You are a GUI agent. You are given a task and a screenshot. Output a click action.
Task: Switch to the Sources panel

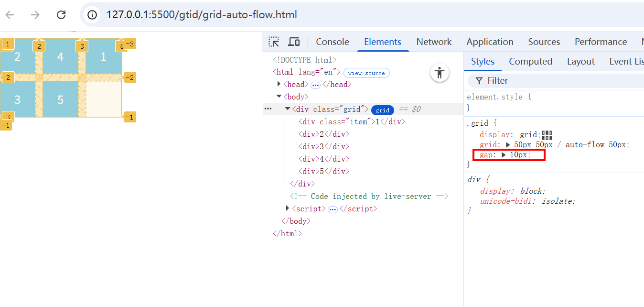point(544,42)
